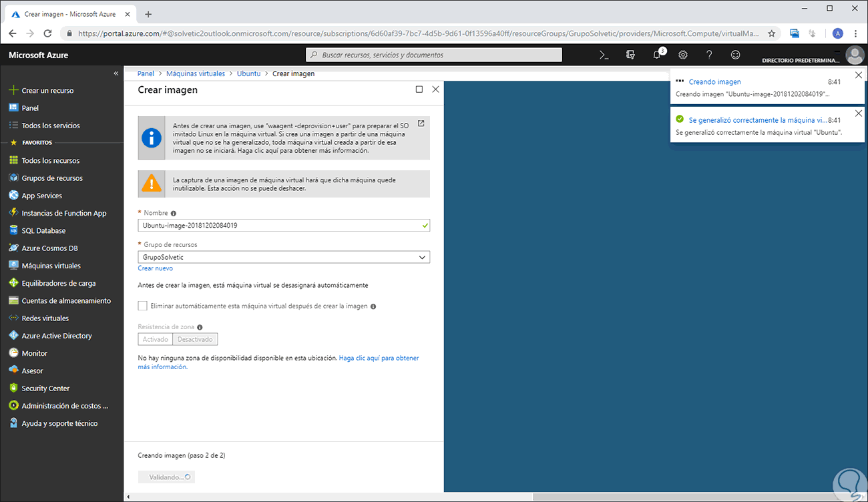
Task: Close the Crear imagen blade
Action: 436,89
